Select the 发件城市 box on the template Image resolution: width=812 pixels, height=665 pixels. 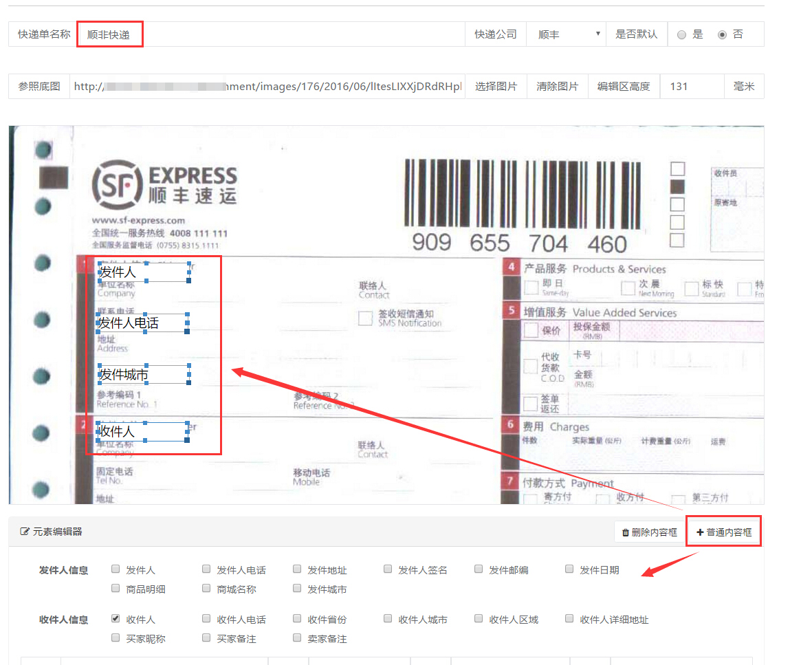click(143, 375)
